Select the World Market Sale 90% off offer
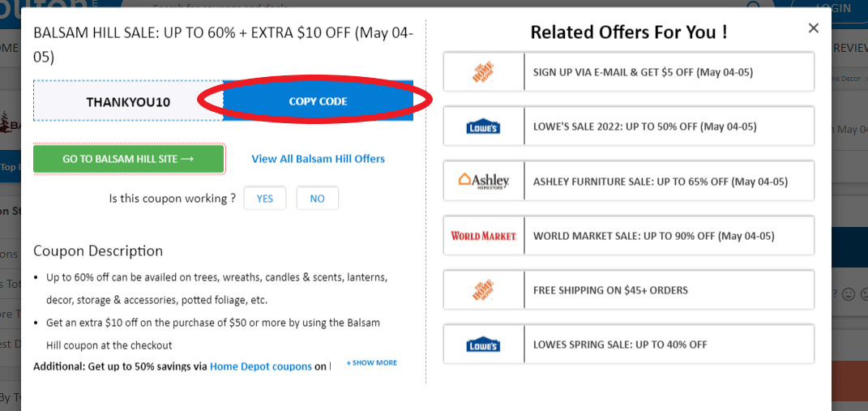868x411 pixels. 653,236
